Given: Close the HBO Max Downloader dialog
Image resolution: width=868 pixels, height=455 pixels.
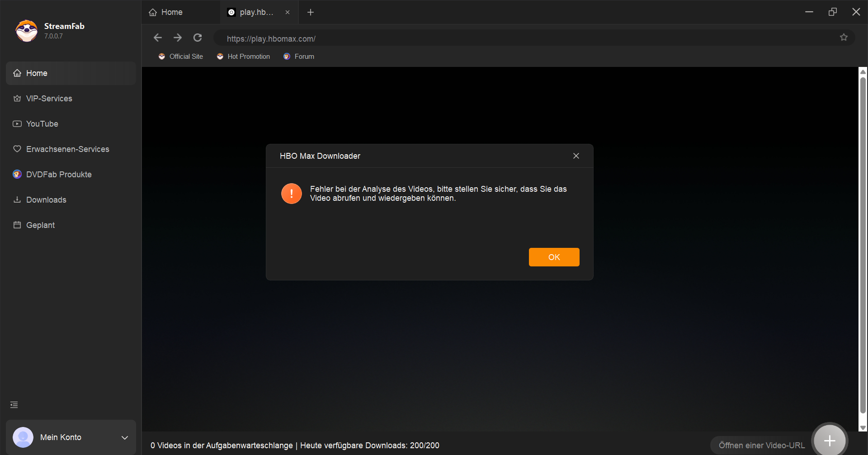Looking at the screenshot, I should click(576, 156).
